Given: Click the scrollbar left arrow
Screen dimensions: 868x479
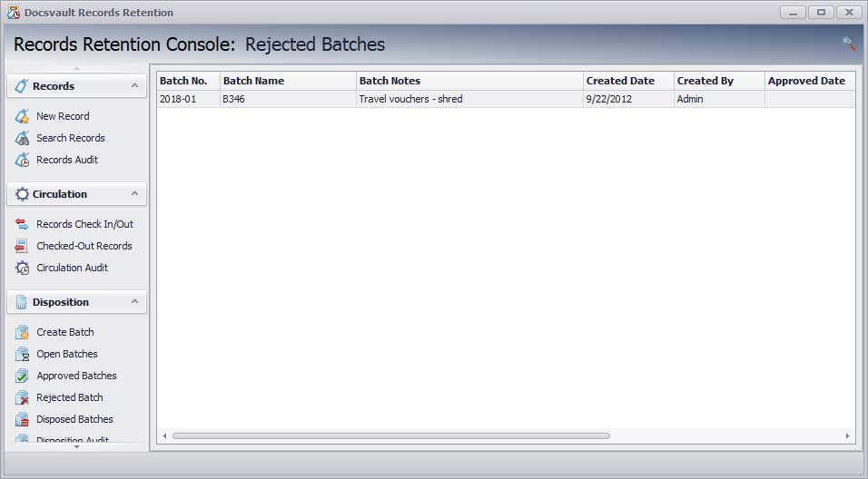Looking at the screenshot, I should coord(164,435).
